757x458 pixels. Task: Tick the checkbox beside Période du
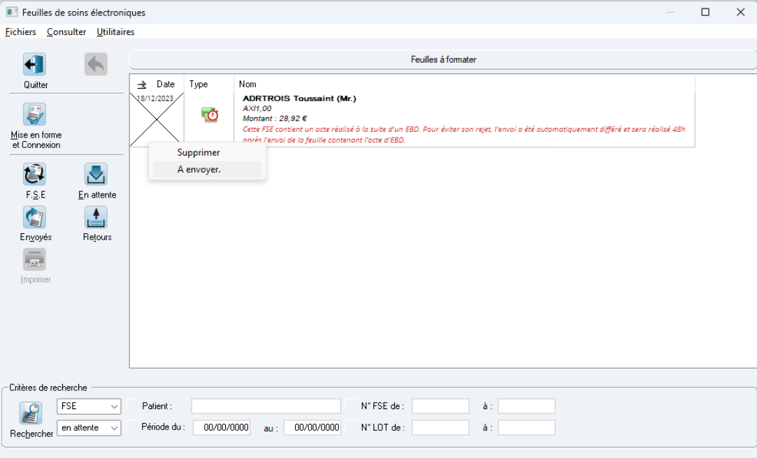tap(132, 428)
